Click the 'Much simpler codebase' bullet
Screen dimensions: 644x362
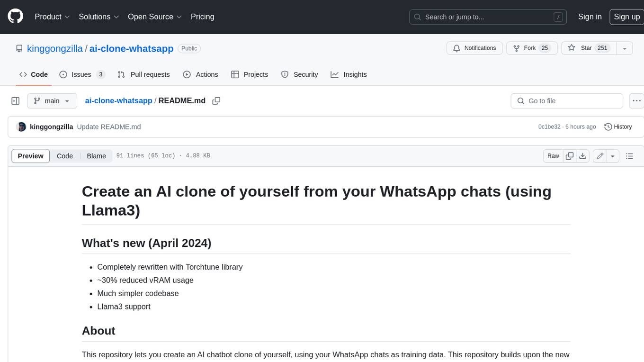[x=138, y=293]
